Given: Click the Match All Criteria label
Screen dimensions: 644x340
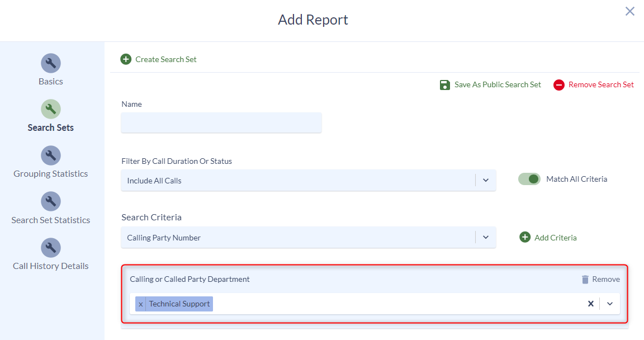Looking at the screenshot, I should [577, 179].
